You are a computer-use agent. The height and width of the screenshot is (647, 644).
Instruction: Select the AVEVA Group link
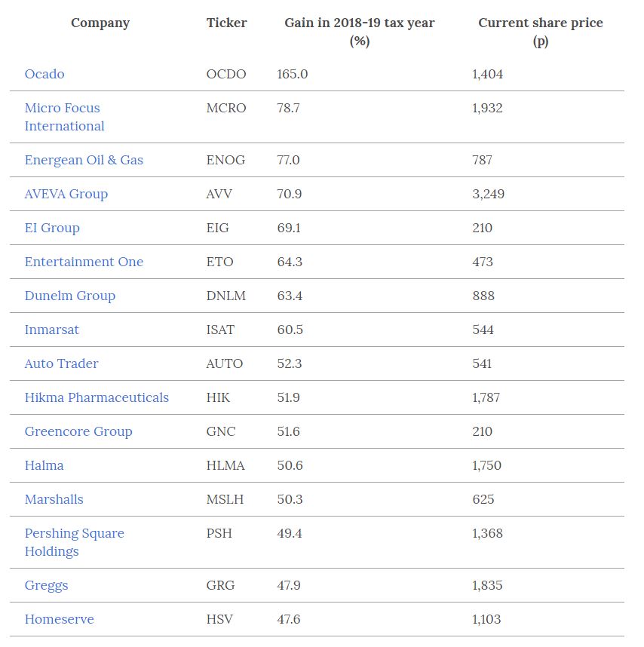pos(66,195)
